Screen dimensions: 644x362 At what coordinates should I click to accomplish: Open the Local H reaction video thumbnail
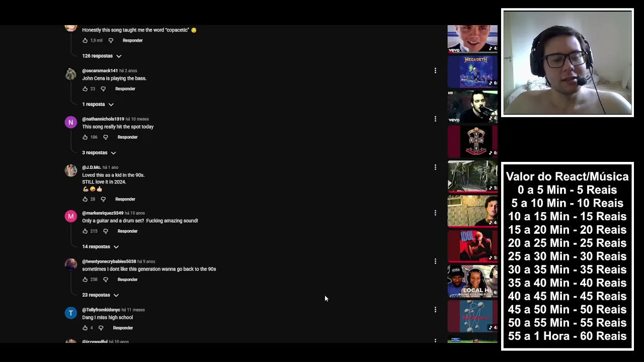coord(472,281)
